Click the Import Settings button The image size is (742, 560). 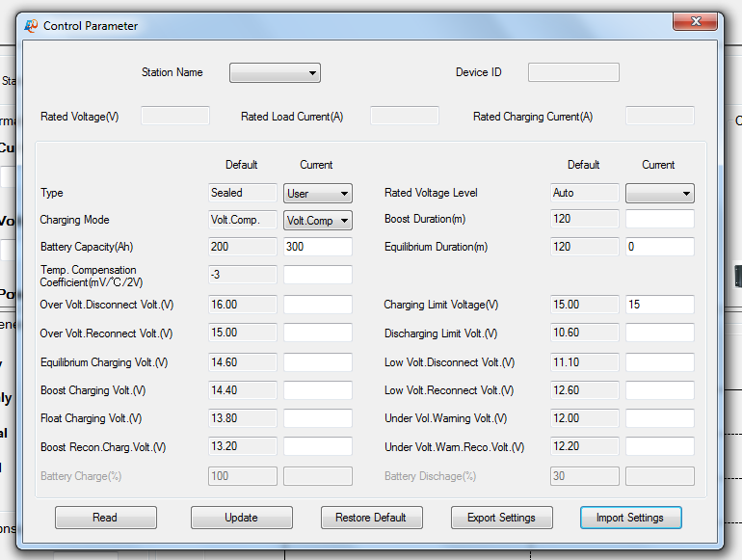[630, 518]
